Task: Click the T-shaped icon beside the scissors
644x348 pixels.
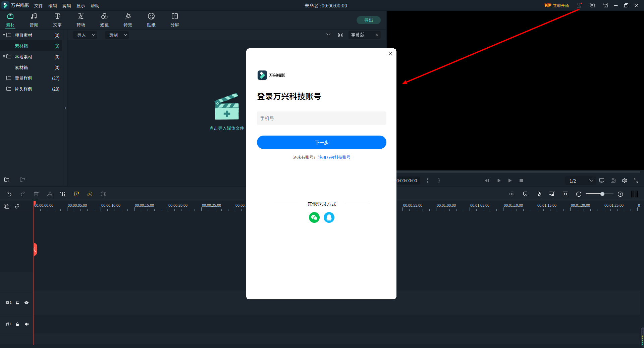Action: pyautogui.click(x=63, y=194)
